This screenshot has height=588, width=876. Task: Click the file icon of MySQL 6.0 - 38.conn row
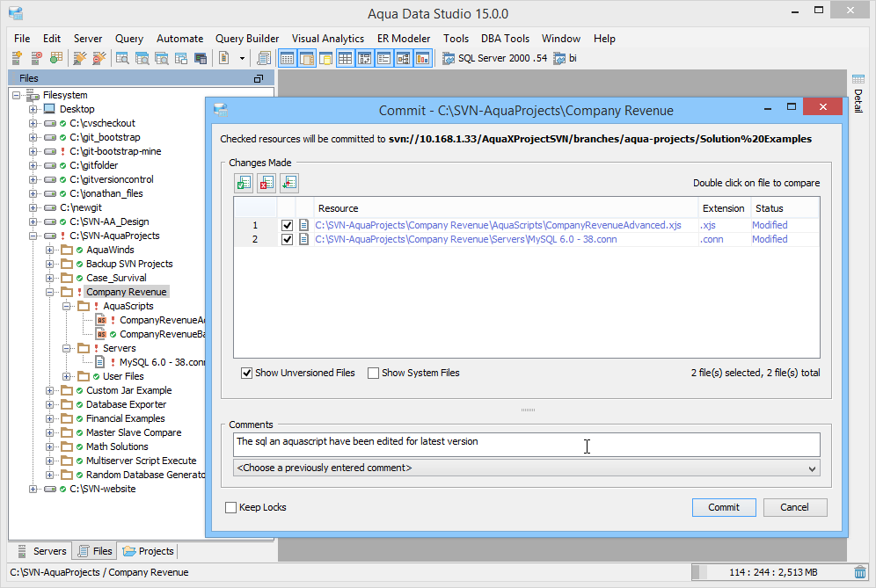click(x=304, y=239)
